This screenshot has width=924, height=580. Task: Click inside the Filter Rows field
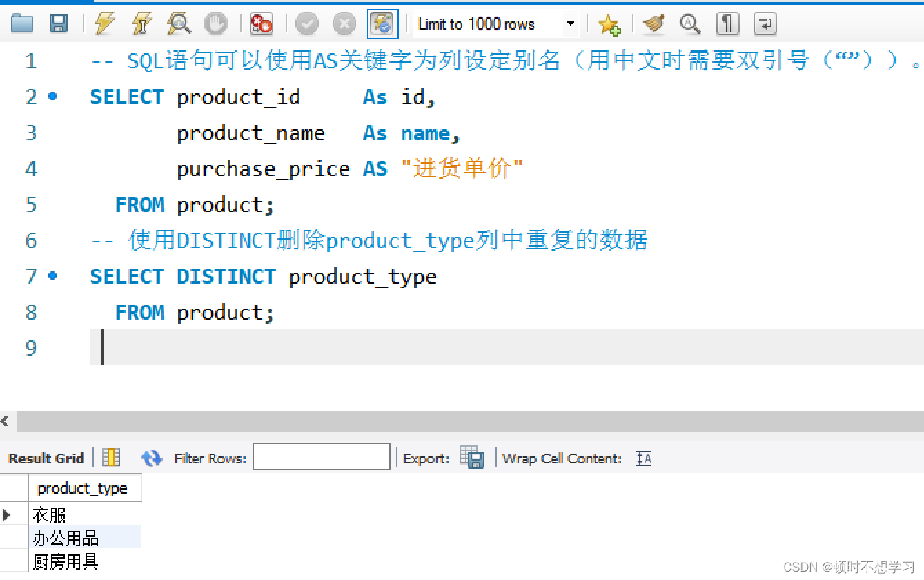(321, 456)
